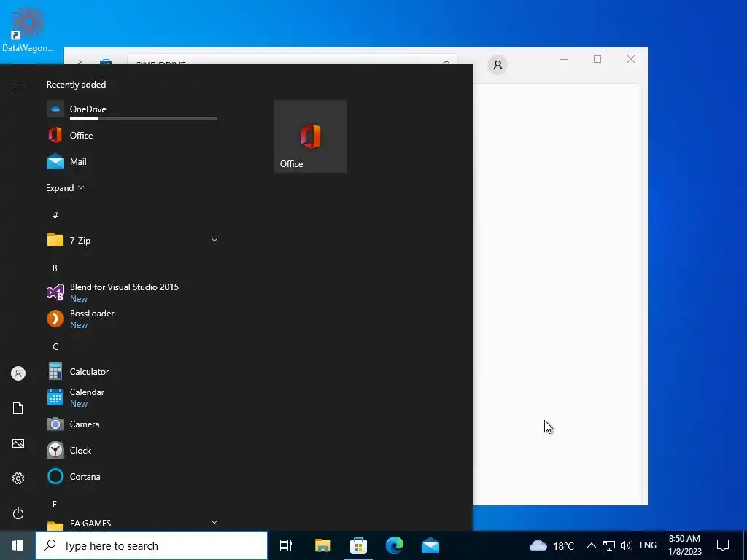Open the 7-Zip folder entry
Viewport: 747px width, 560px height.
pos(133,240)
